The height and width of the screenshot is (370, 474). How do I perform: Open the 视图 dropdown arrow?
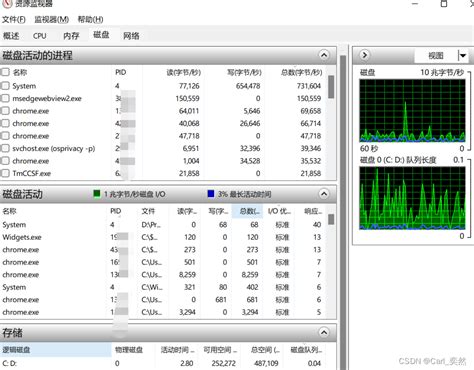pos(463,56)
